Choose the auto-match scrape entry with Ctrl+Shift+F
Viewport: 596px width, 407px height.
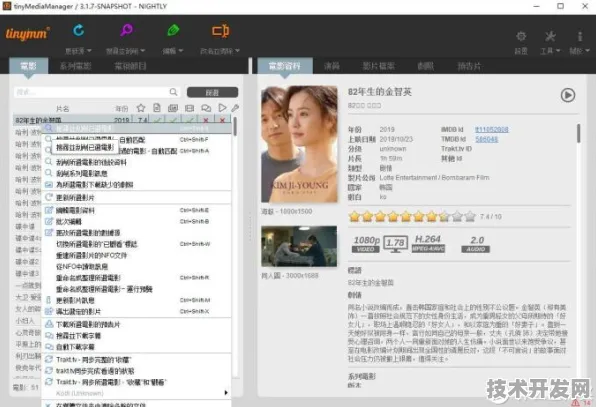(x=137, y=139)
